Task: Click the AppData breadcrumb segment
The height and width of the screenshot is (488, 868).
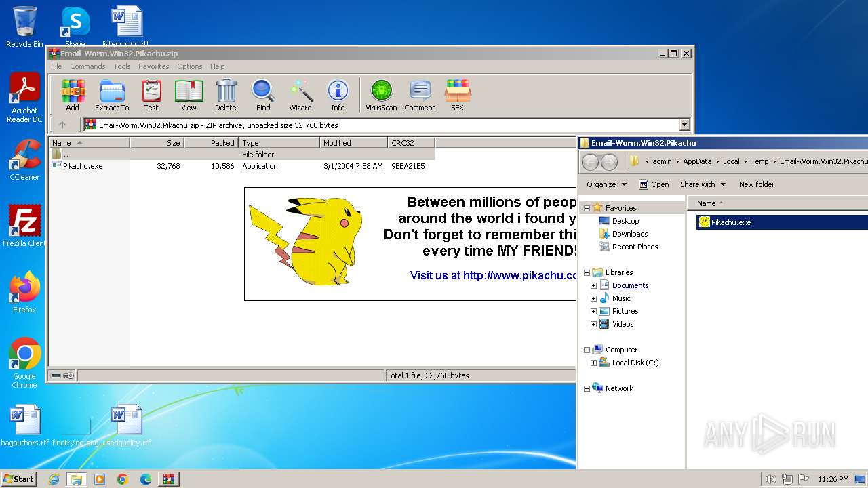Action: (x=697, y=161)
